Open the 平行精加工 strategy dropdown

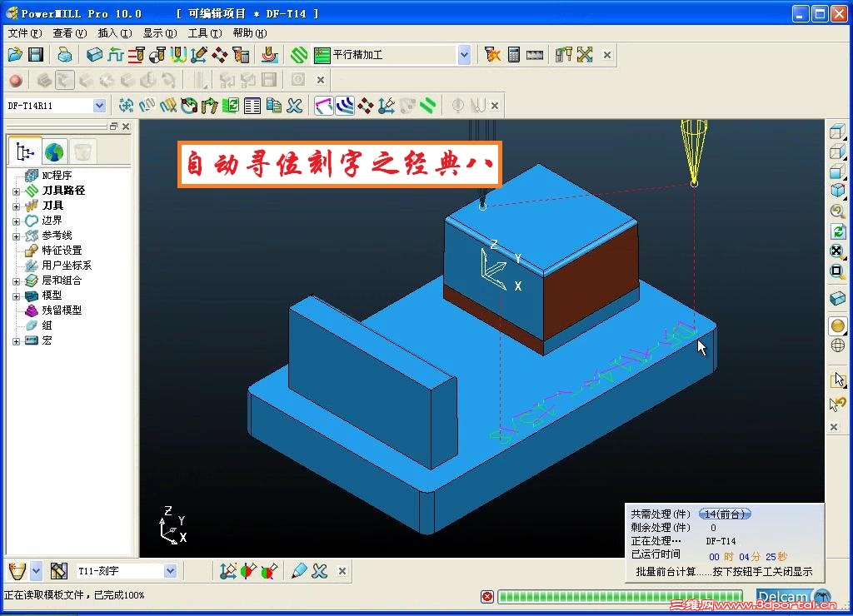[464, 55]
